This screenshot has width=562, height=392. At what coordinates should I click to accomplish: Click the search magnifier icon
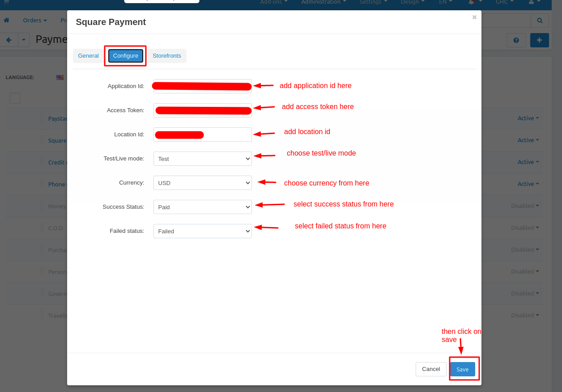[x=540, y=20]
